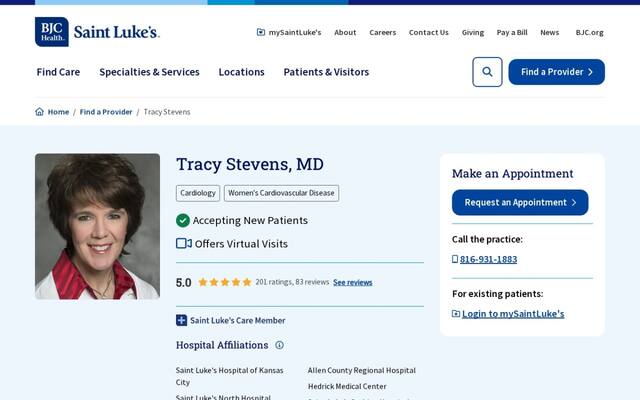Expand Patients & Visitors menu

pyautogui.click(x=326, y=72)
